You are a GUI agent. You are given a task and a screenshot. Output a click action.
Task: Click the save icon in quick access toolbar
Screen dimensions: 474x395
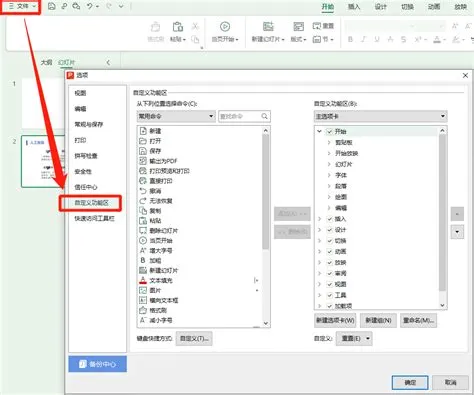tap(52, 6)
